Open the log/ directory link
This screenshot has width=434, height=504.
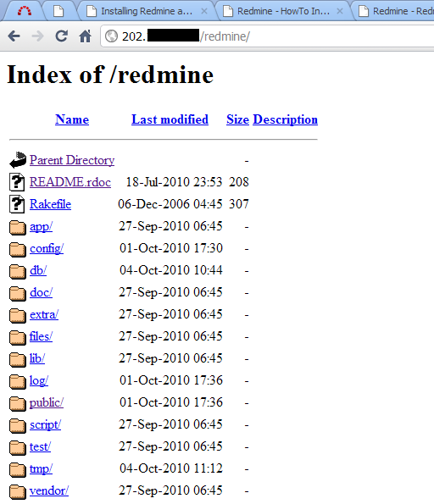[39, 381]
